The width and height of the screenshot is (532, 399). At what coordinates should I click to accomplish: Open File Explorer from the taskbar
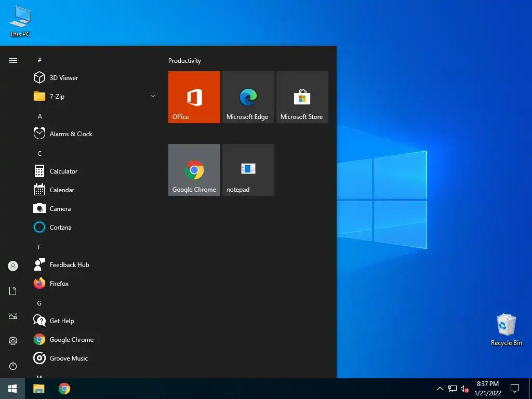(x=38, y=389)
